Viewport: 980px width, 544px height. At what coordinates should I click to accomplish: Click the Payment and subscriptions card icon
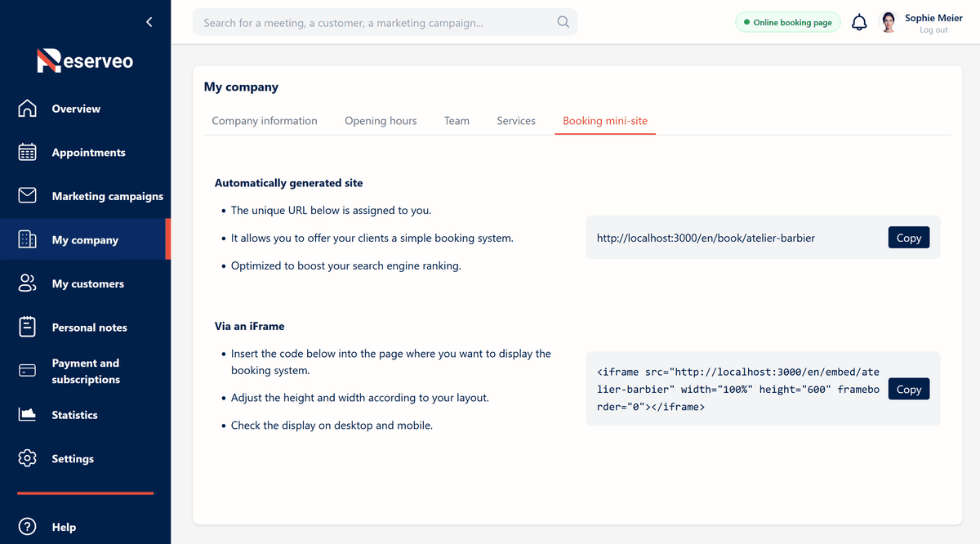click(28, 371)
